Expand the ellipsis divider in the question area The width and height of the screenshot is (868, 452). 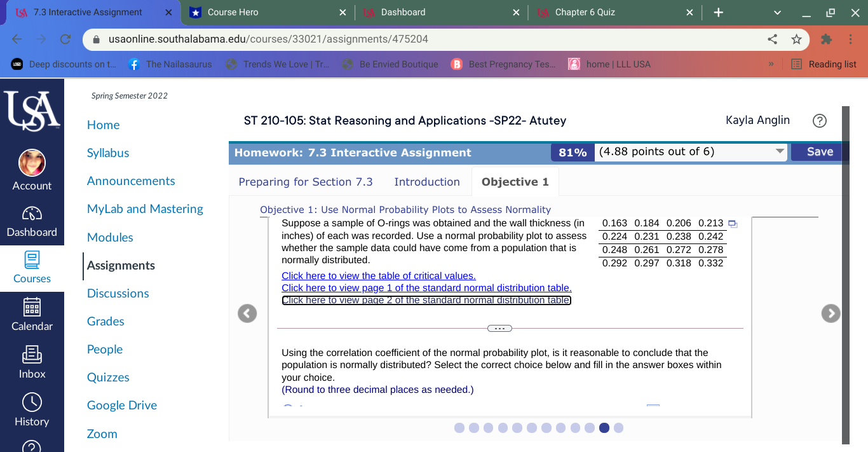(499, 327)
